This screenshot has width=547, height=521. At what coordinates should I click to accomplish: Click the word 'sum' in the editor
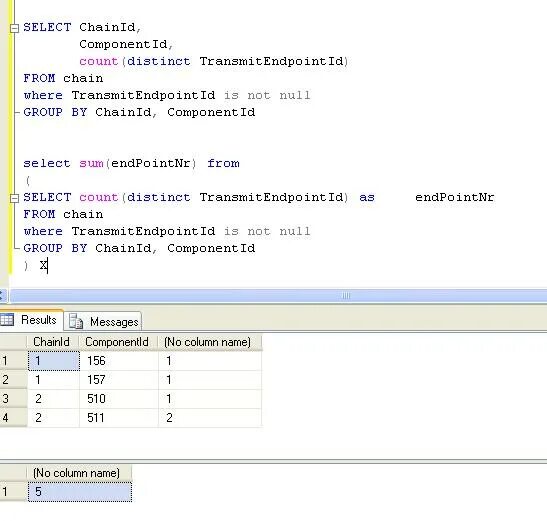tap(91, 163)
